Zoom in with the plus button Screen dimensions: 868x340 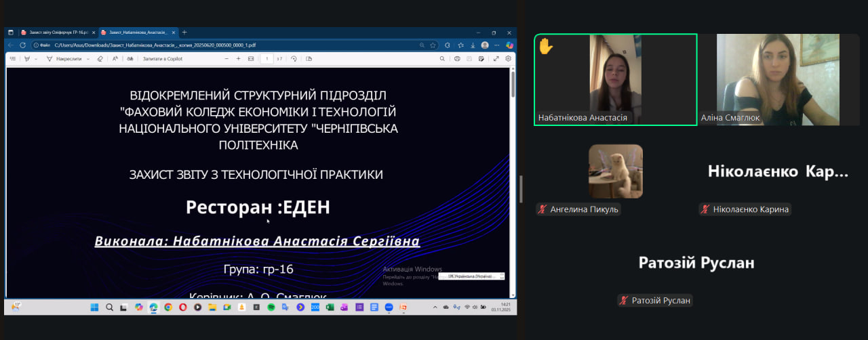pyautogui.click(x=238, y=59)
